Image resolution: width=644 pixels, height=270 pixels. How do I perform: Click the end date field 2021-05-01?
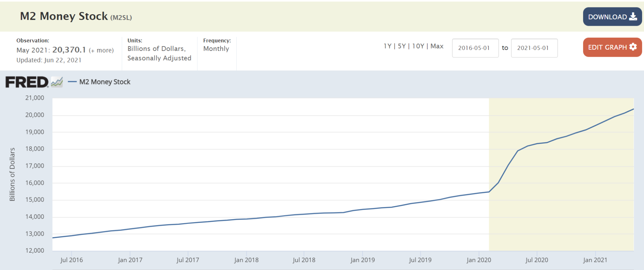[x=534, y=48]
